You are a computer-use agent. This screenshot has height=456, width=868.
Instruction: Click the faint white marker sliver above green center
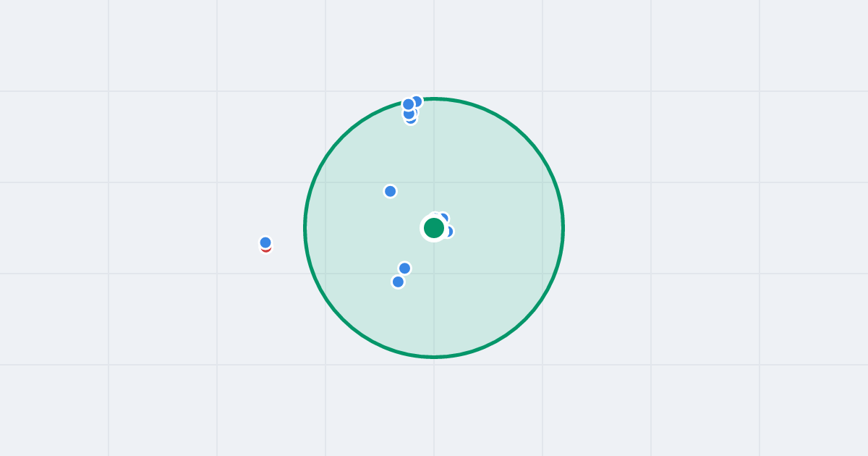point(435,213)
